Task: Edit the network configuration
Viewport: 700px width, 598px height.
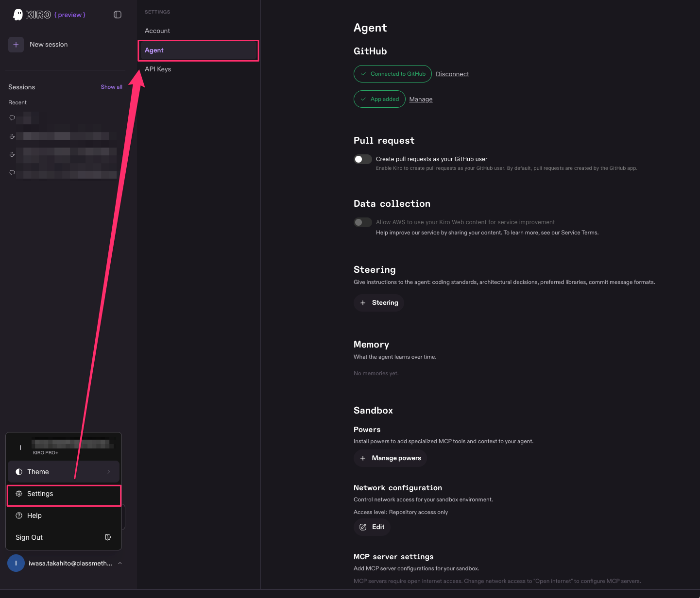Action: click(x=372, y=527)
